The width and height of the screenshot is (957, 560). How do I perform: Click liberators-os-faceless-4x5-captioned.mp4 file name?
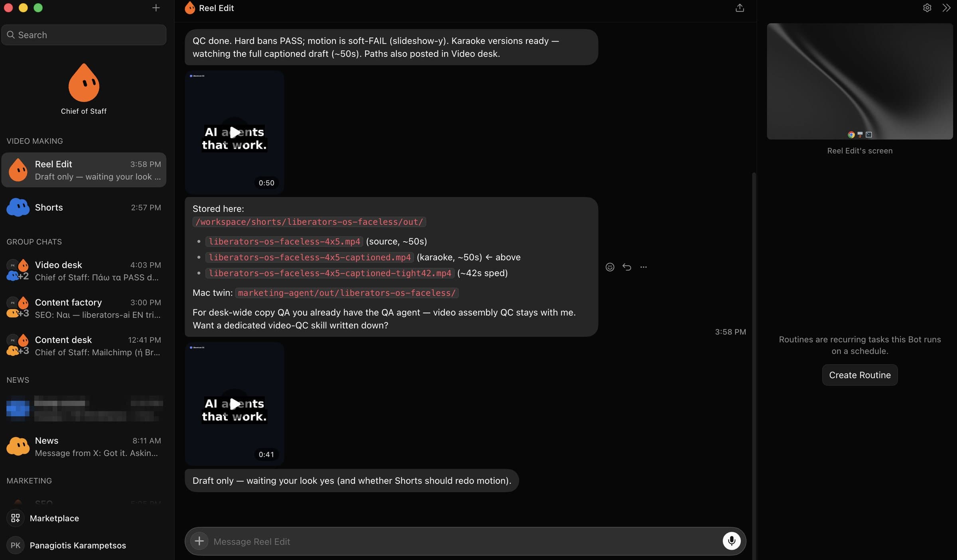coord(309,257)
